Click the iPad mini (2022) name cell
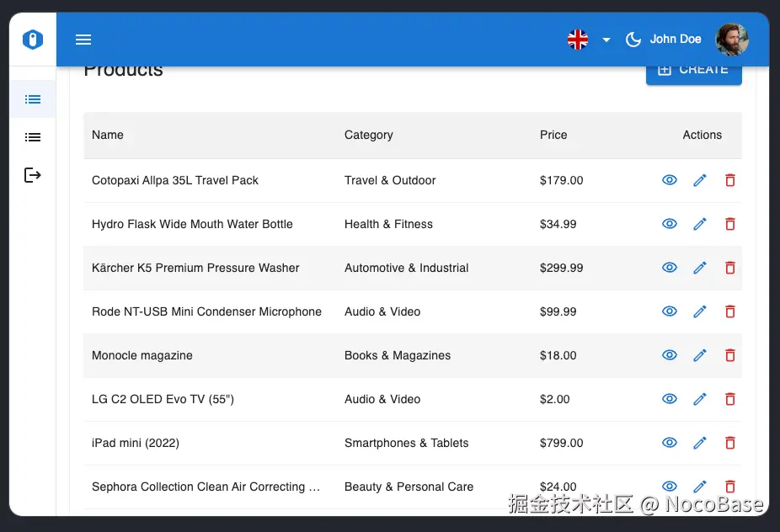 tap(136, 443)
